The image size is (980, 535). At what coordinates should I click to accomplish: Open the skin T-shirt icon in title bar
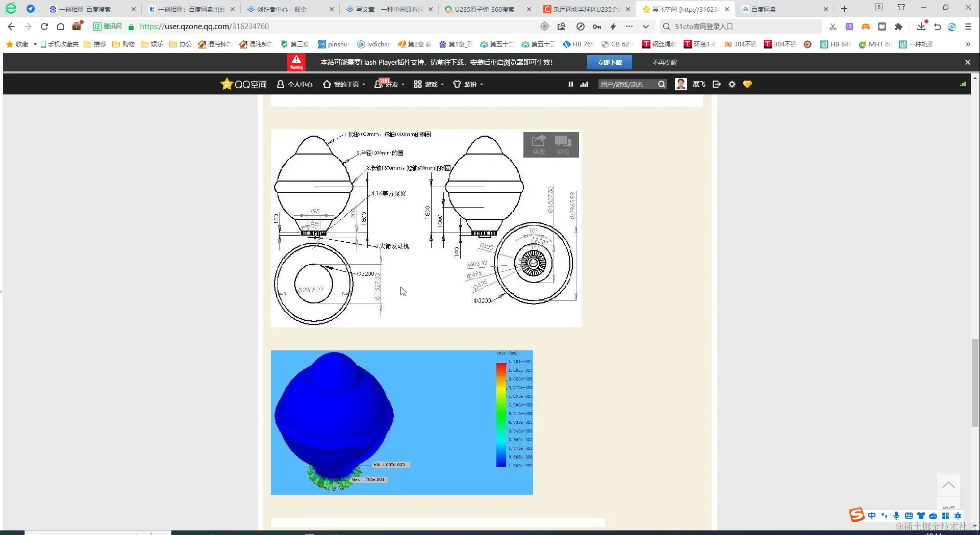(901, 8)
